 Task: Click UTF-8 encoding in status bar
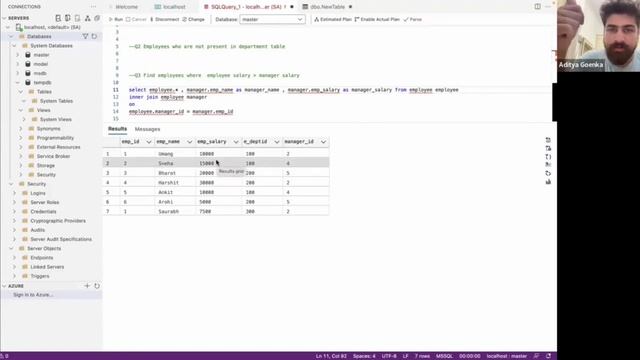click(389, 356)
